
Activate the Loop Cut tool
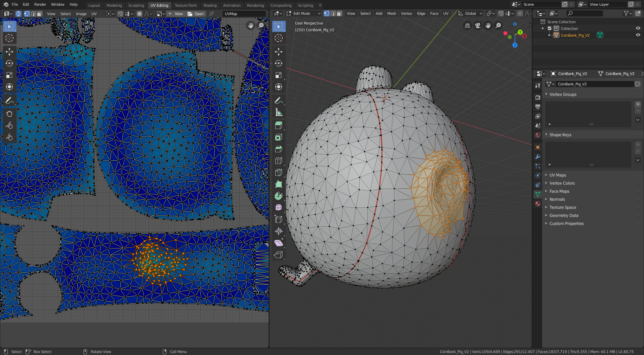pyautogui.click(x=279, y=161)
